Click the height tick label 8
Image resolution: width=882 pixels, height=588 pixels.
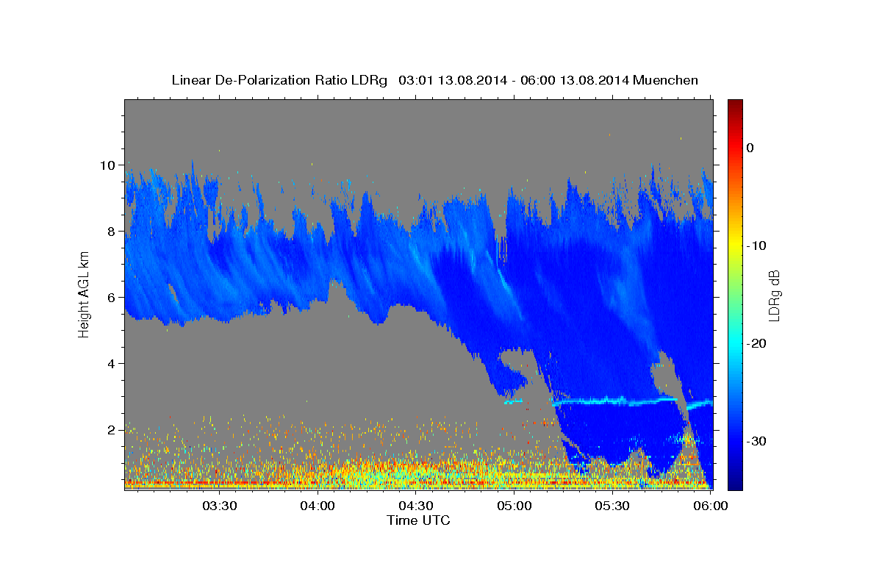click(112, 231)
